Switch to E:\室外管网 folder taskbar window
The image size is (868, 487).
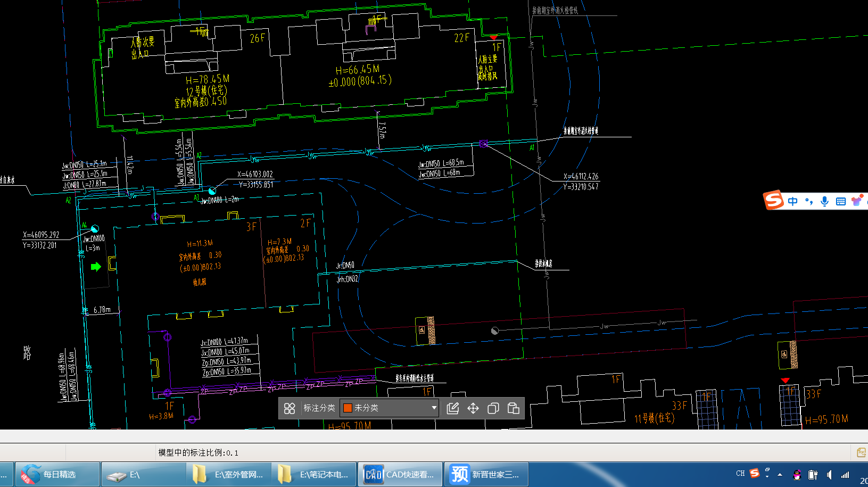tap(229, 474)
